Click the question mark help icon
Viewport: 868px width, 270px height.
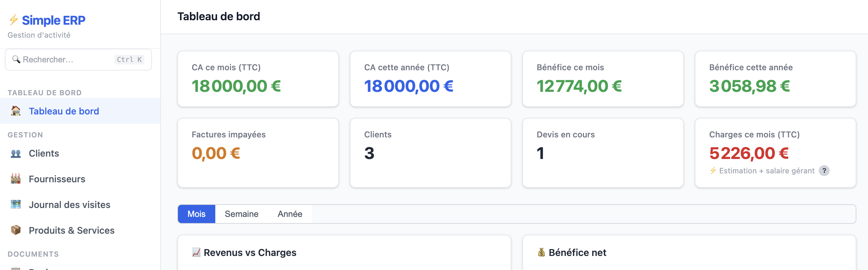(824, 171)
